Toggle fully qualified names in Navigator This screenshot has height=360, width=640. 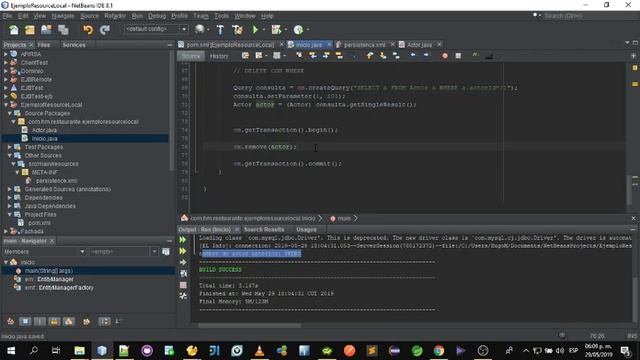tap(87, 322)
